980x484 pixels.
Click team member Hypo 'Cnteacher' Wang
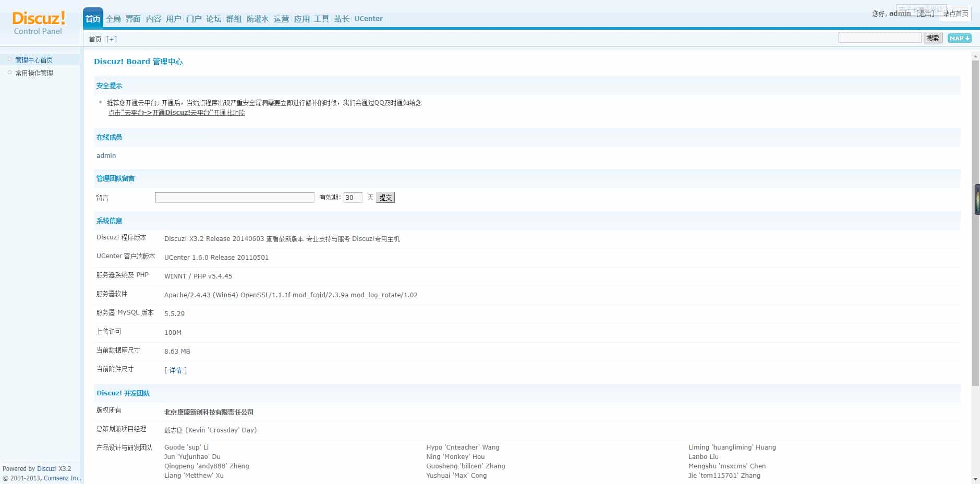click(463, 447)
